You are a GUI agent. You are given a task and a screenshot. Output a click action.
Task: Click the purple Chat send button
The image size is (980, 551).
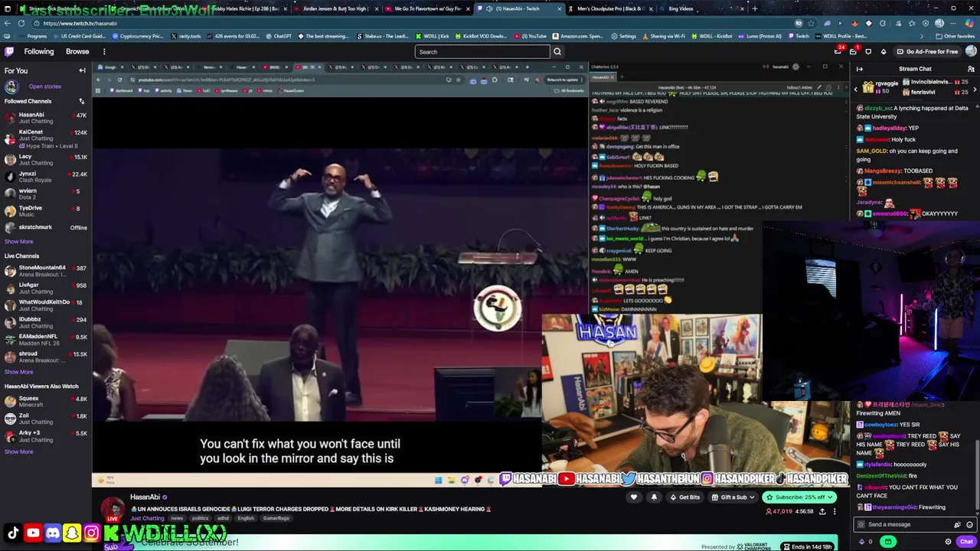966,542
